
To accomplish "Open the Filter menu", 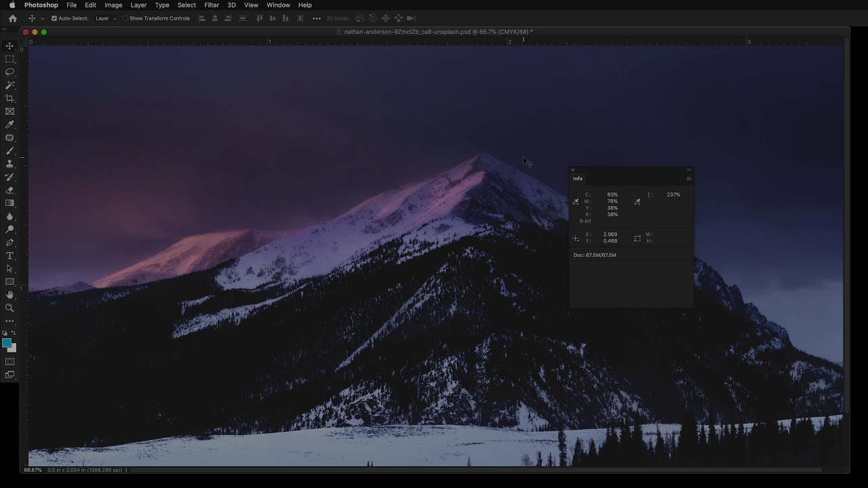I will tap(212, 5).
